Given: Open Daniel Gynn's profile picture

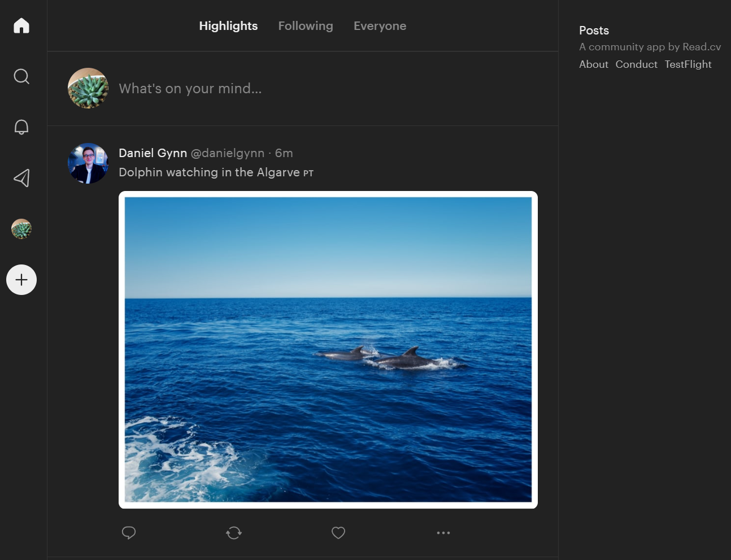Looking at the screenshot, I should click(x=88, y=163).
